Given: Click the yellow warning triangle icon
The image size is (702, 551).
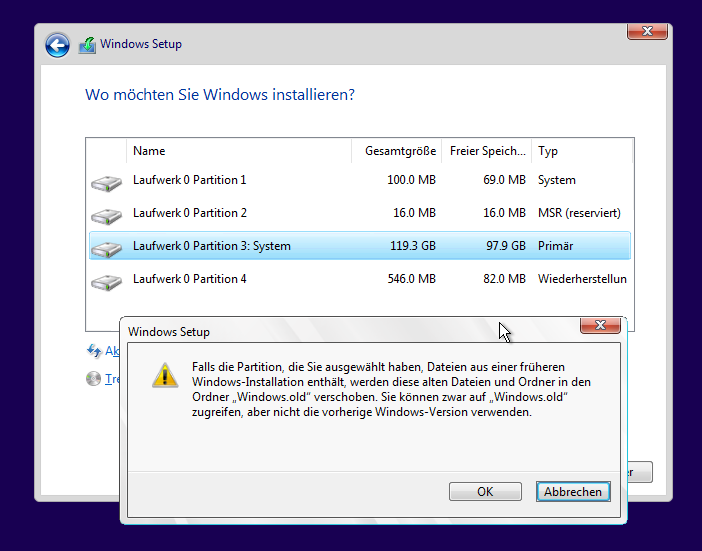Looking at the screenshot, I should coord(165,375).
